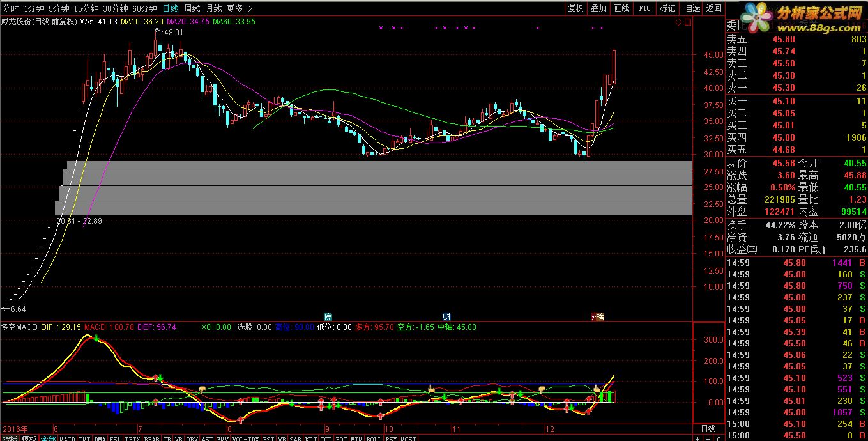
Task: Open the 指标 indicator tab
Action: click(10, 437)
